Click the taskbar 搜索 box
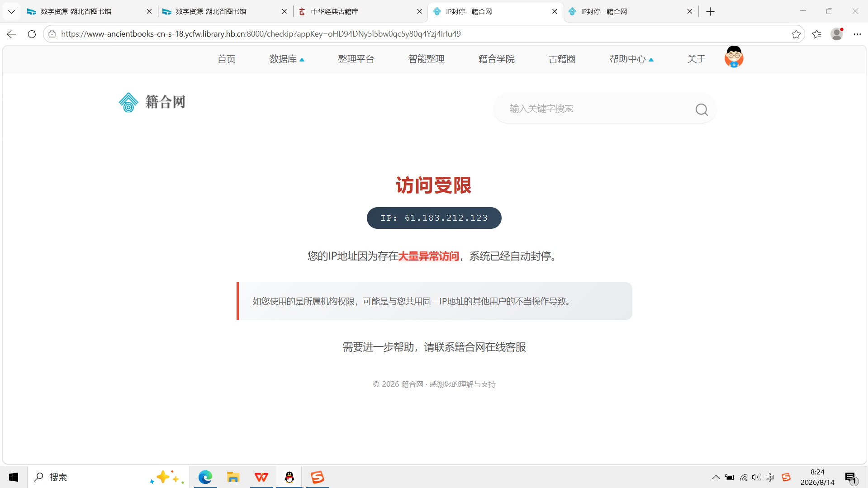Image resolution: width=868 pixels, height=488 pixels. [109, 477]
